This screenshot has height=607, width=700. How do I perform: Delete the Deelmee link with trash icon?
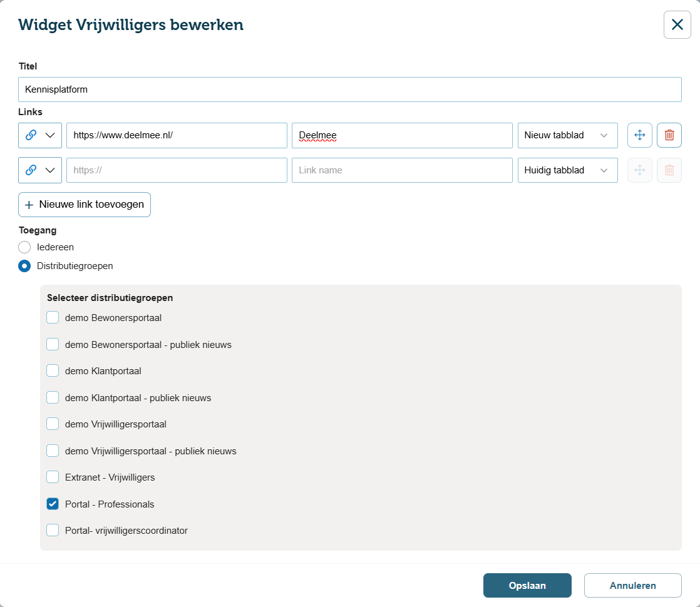pos(669,135)
